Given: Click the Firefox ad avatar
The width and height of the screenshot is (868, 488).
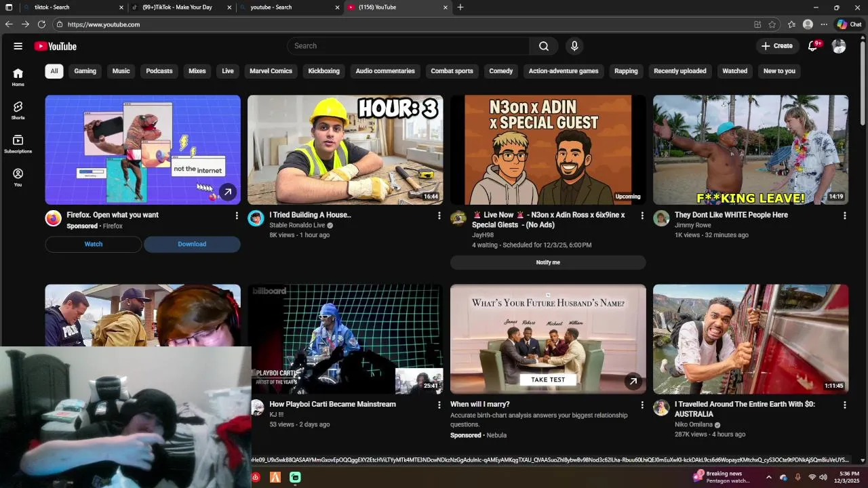Looking at the screenshot, I should point(53,218).
